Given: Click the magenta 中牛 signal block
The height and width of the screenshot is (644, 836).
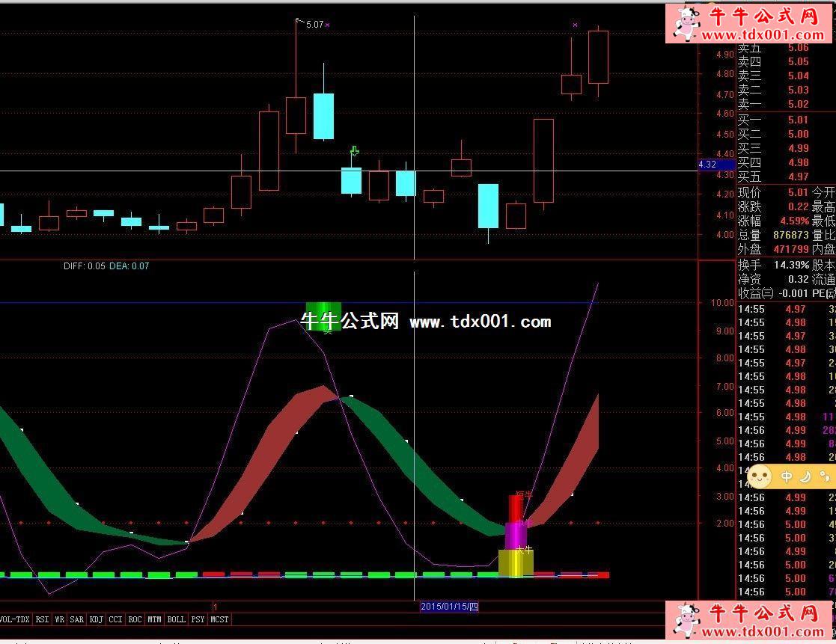Looking at the screenshot, I should click(516, 536).
